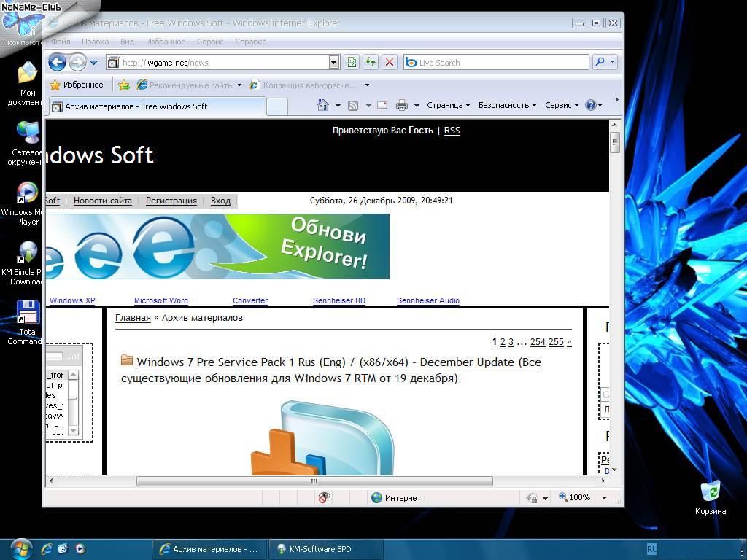Click the Избранное star favorites button
Image resolution: width=747 pixels, height=560 pixels.
77,85
